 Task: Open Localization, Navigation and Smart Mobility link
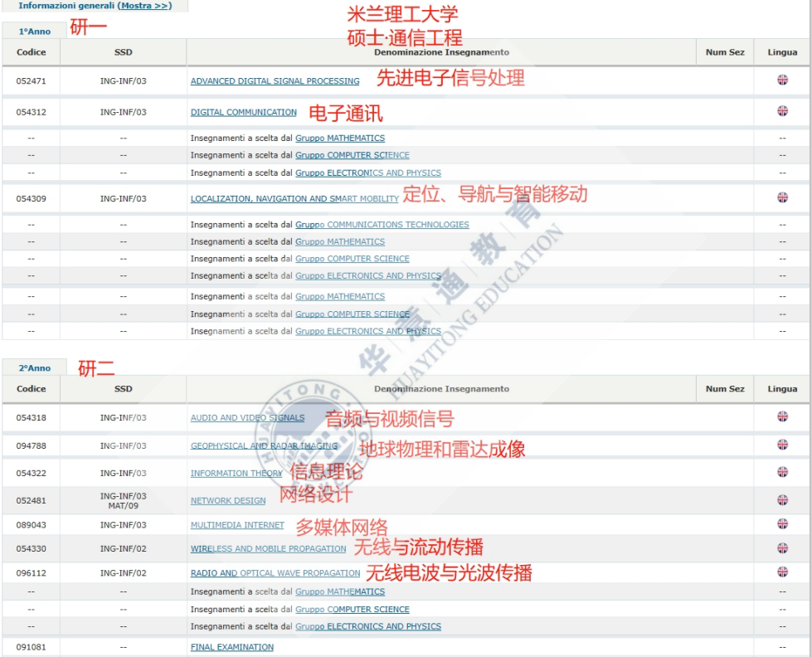[x=294, y=199]
